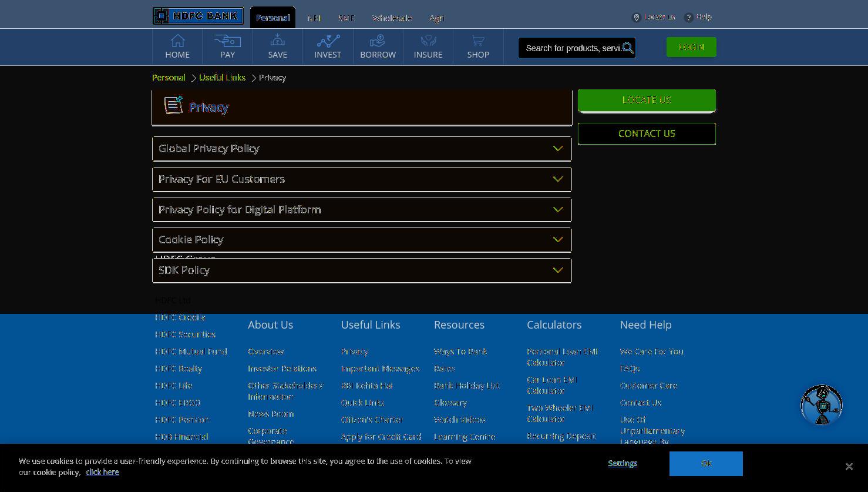Screen dimensions: 868x492
Task: Open RBI Kehta Hai footer link
Action: coord(367,386)
